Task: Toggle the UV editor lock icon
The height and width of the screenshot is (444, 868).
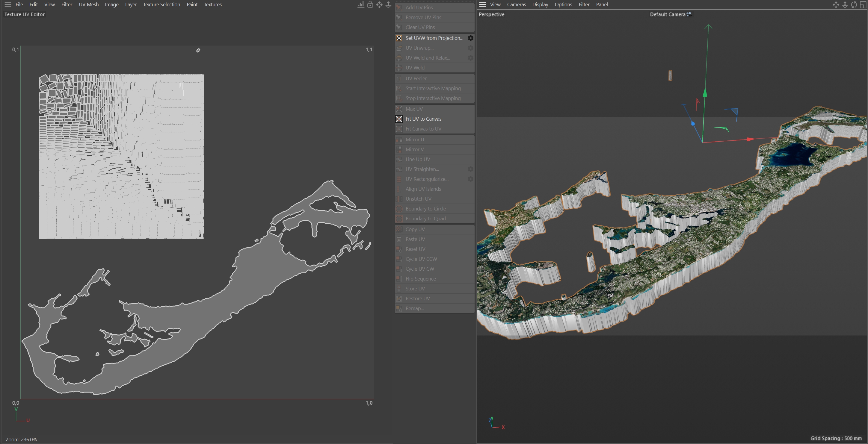Action: [370, 4]
